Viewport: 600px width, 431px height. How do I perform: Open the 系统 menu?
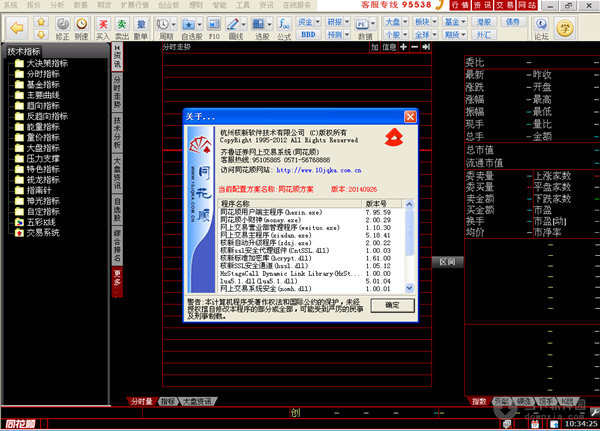pos(11,5)
